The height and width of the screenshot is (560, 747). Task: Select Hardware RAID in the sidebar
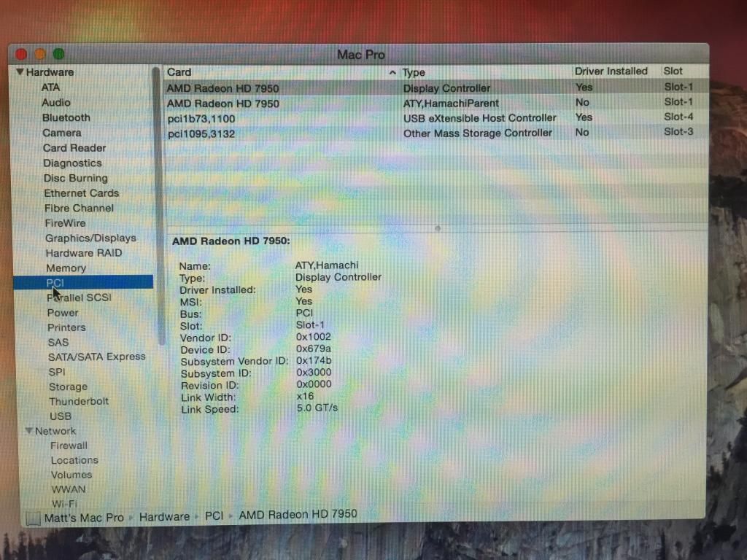[84, 253]
